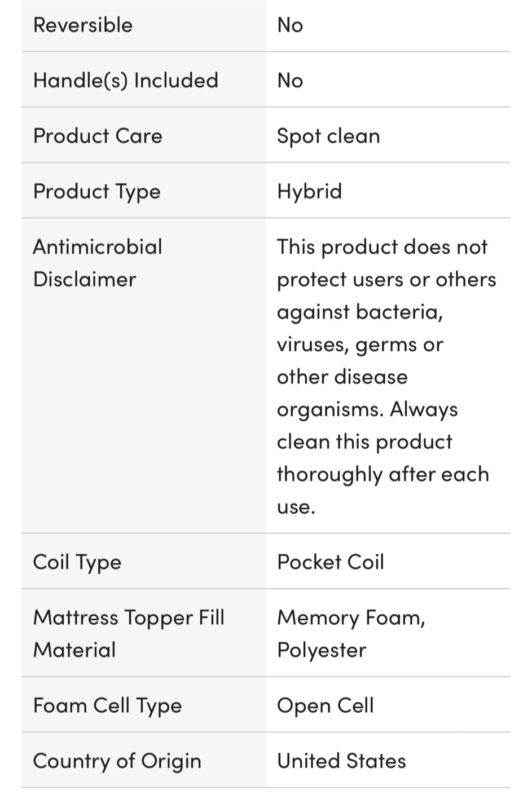Click the Product Type label

point(97,192)
